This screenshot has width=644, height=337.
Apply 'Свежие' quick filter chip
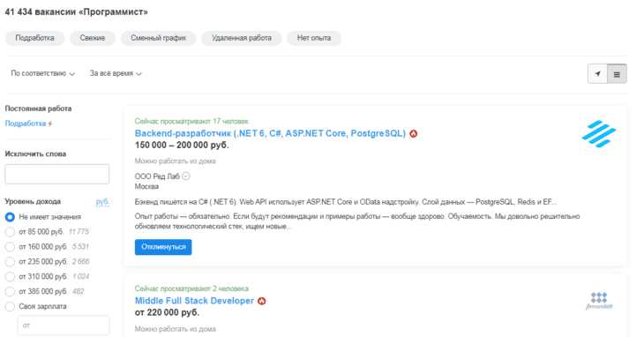coord(93,38)
